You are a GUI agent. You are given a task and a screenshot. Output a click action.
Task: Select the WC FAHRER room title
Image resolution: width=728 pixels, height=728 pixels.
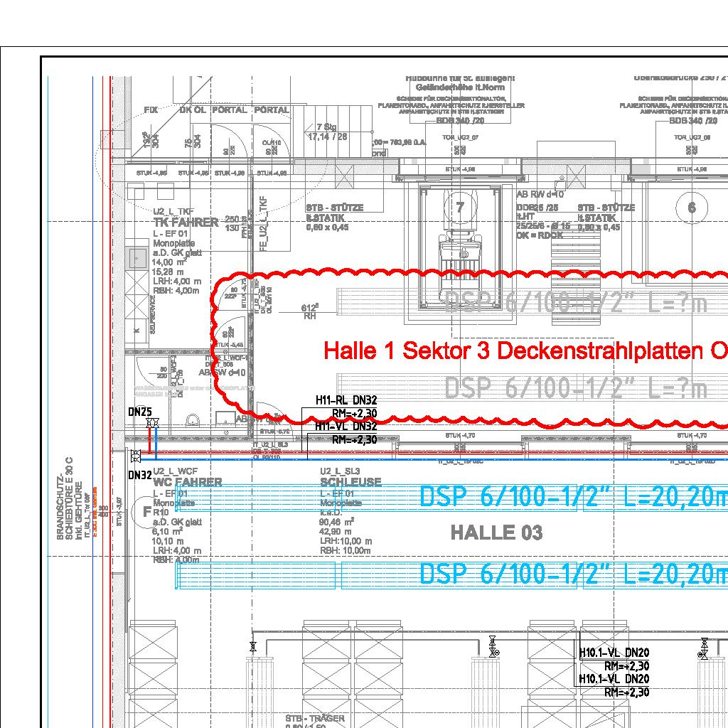188,482
